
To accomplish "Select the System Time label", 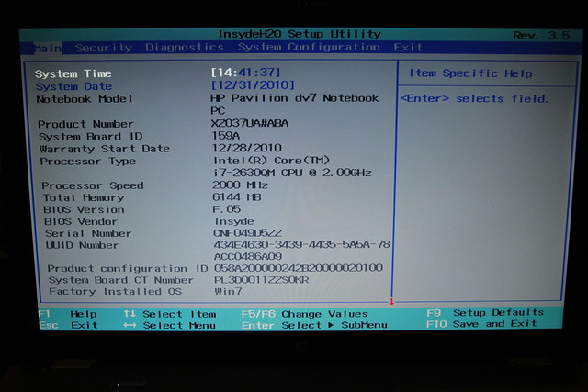I will click(73, 73).
